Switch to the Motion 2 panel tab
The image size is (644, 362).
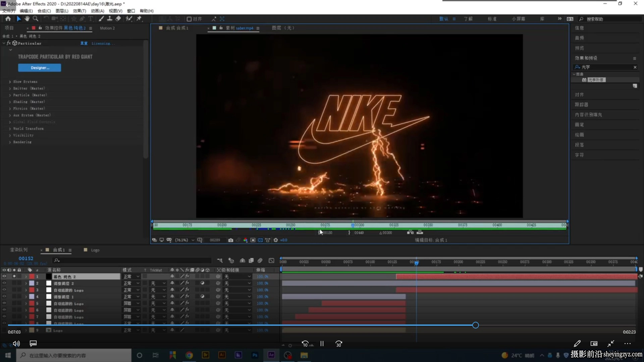click(x=107, y=28)
